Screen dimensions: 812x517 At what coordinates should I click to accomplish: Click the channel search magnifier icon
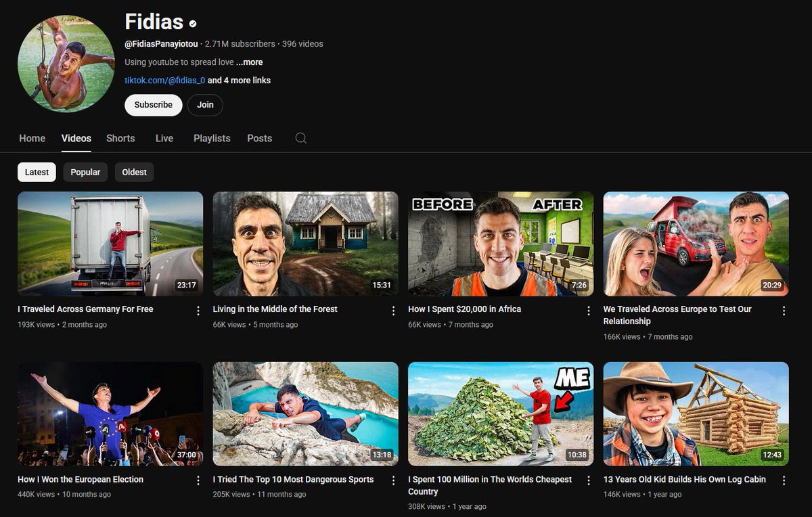coord(301,138)
